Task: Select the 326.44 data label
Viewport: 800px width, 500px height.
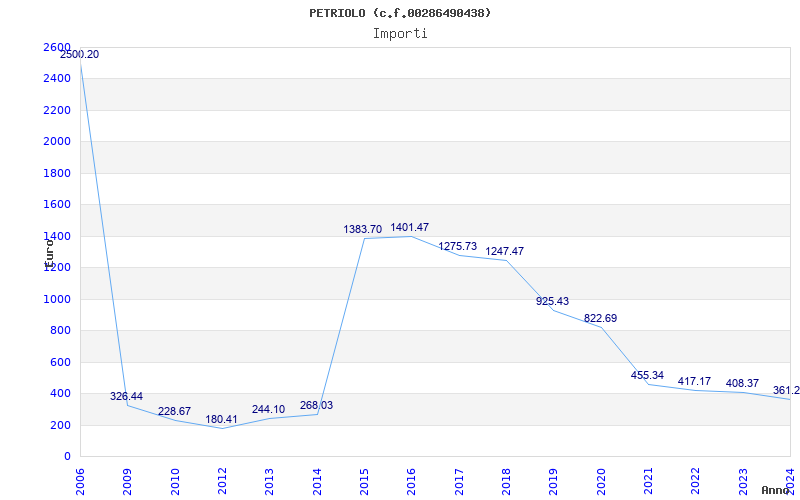Action: point(126,397)
